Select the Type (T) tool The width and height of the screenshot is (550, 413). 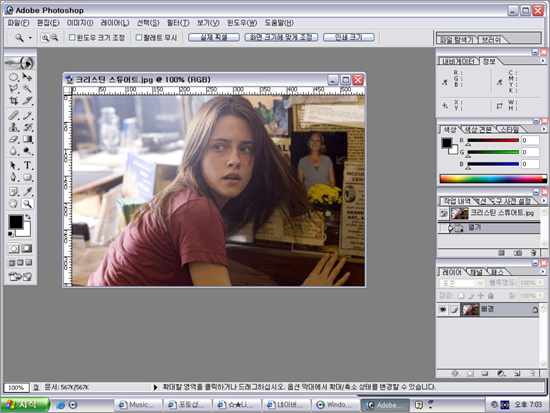pyautogui.click(x=27, y=165)
